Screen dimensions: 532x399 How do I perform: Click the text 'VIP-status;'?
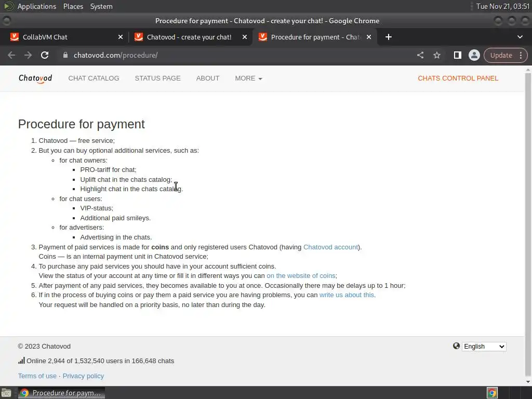pos(97,208)
